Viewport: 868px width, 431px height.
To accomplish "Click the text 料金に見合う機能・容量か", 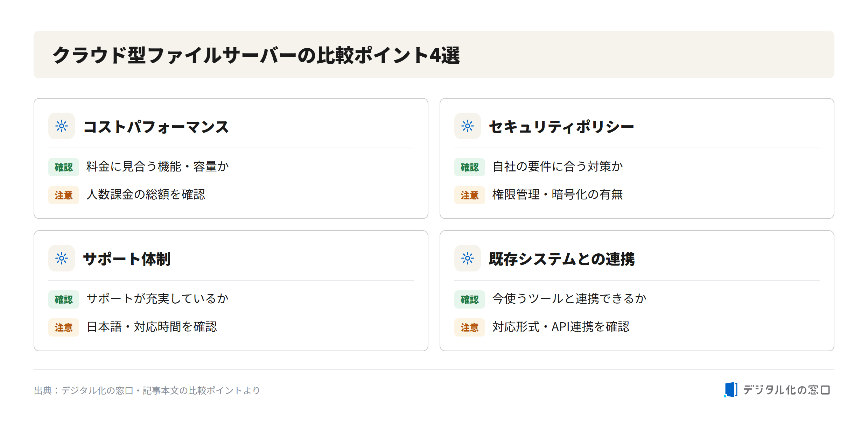I will click(157, 167).
